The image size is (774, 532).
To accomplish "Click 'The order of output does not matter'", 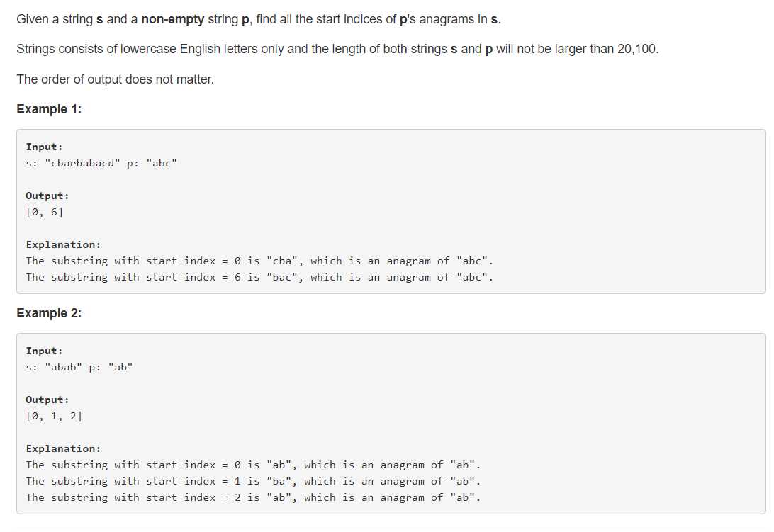I will tap(115, 79).
